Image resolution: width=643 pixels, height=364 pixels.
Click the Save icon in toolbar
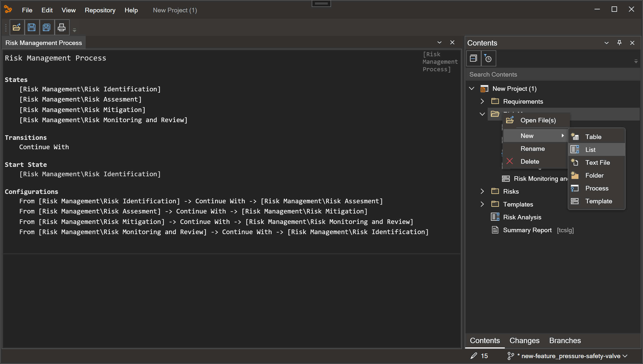click(x=31, y=27)
